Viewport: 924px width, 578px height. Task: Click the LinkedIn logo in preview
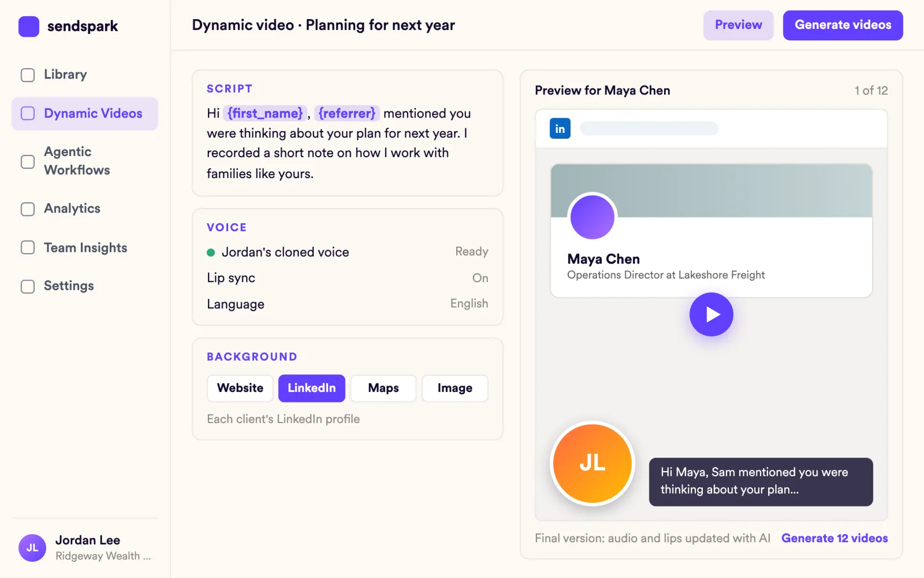[560, 128]
